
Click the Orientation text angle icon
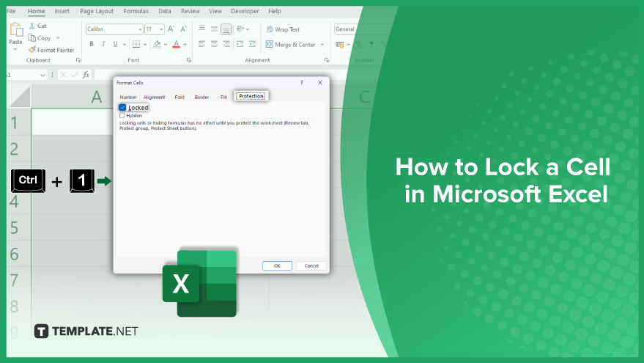240,29
